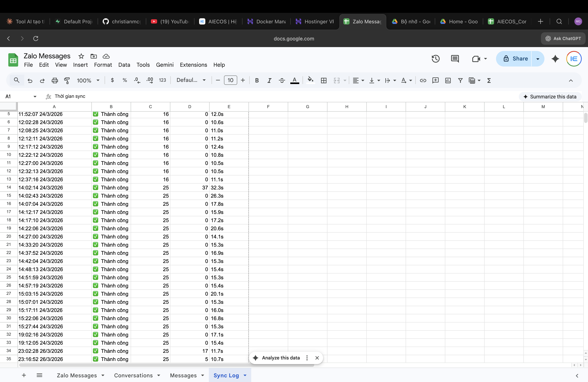Click the Gemini sparkle icon near Share

click(555, 59)
